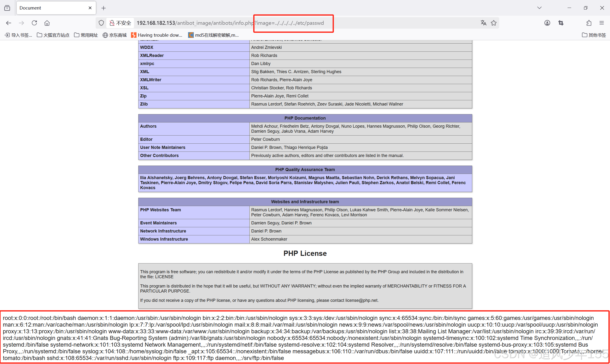The height and width of the screenshot is (364, 610).
Task: Open tracking protection shield icon
Action: (x=101, y=23)
